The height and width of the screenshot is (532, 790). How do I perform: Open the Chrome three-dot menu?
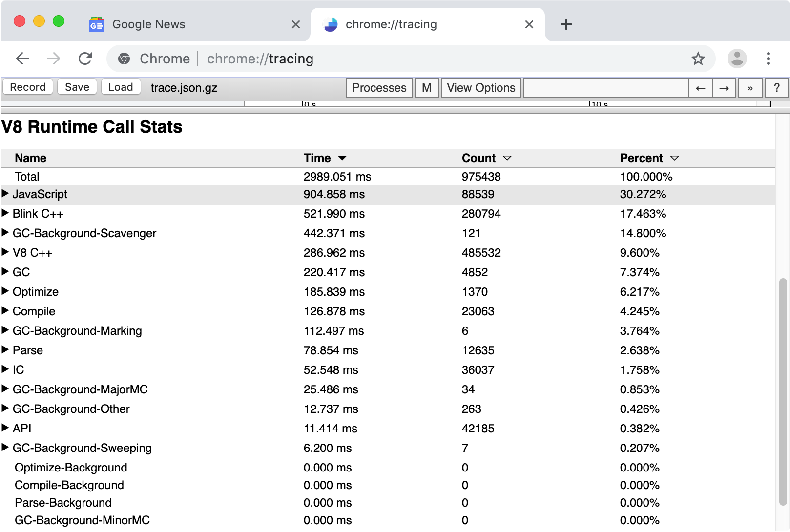768,59
